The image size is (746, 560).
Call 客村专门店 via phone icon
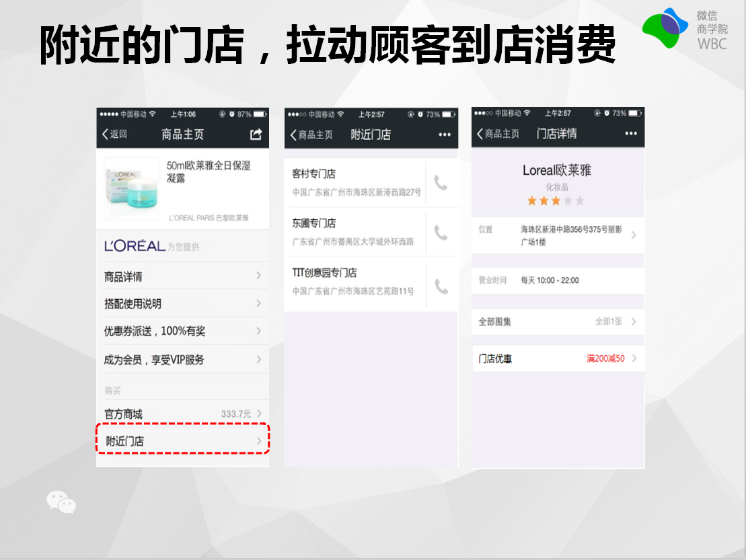coord(441,183)
